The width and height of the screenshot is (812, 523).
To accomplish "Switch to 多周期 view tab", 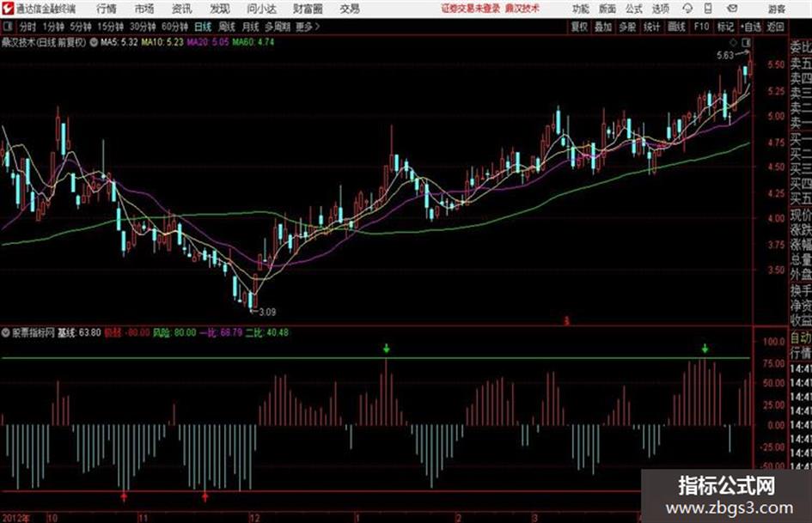I will [x=278, y=27].
